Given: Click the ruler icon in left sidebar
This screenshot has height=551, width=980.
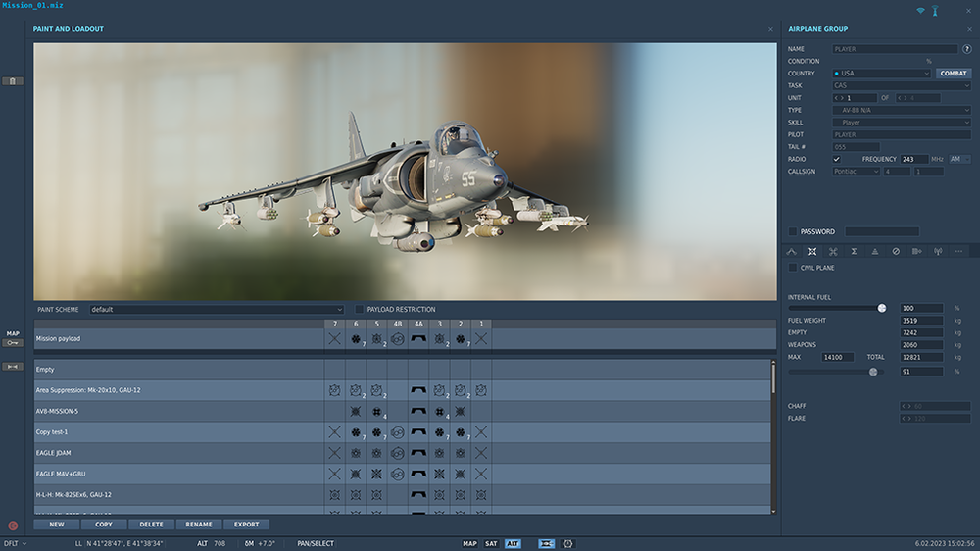Looking at the screenshot, I should [13, 367].
